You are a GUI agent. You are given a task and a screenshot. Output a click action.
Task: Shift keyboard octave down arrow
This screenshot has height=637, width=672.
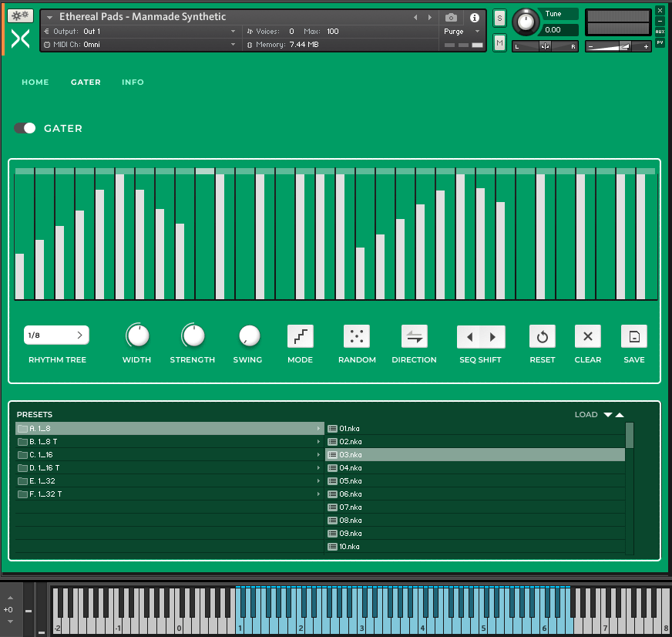(x=10, y=621)
